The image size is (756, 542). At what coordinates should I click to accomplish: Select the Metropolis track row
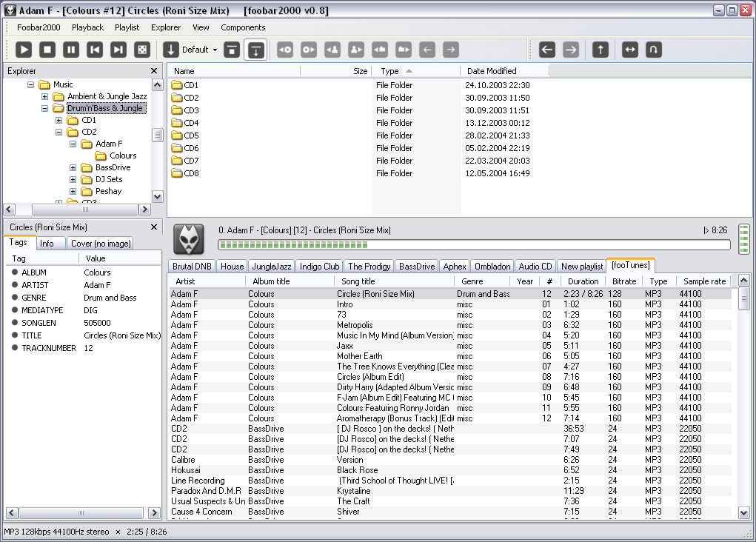[x=451, y=325]
